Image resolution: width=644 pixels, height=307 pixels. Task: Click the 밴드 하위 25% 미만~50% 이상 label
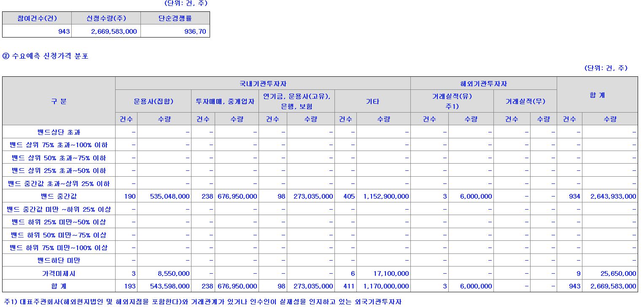pyautogui.click(x=59, y=222)
